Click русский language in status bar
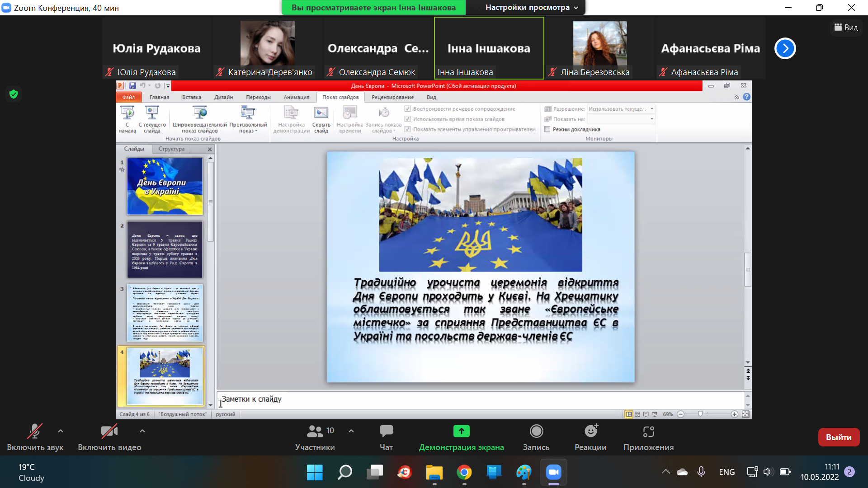The height and width of the screenshot is (488, 868). (x=226, y=414)
